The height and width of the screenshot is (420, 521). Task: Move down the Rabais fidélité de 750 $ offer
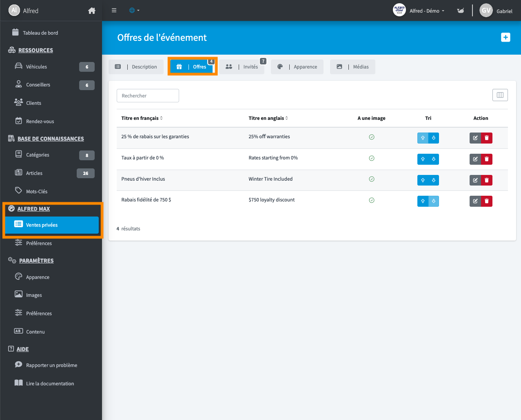(434, 201)
